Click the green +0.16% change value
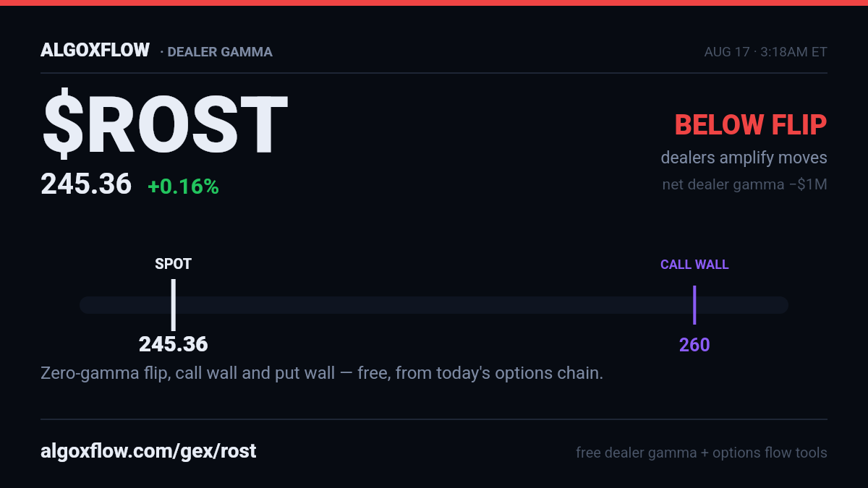 183,187
